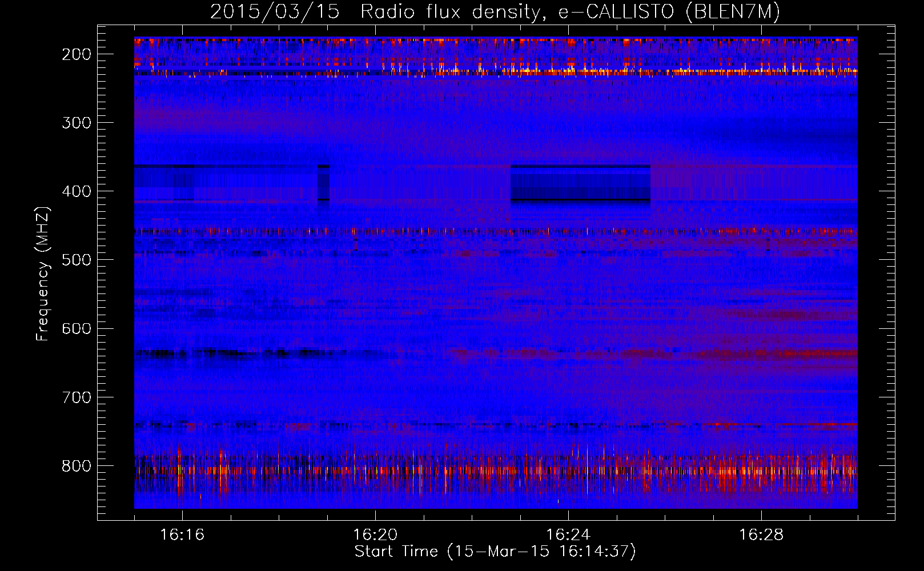Click the bright yellow interference band near 225 MHz
The width and height of the screenshot is (924, 571).
[x=496, y=72]
